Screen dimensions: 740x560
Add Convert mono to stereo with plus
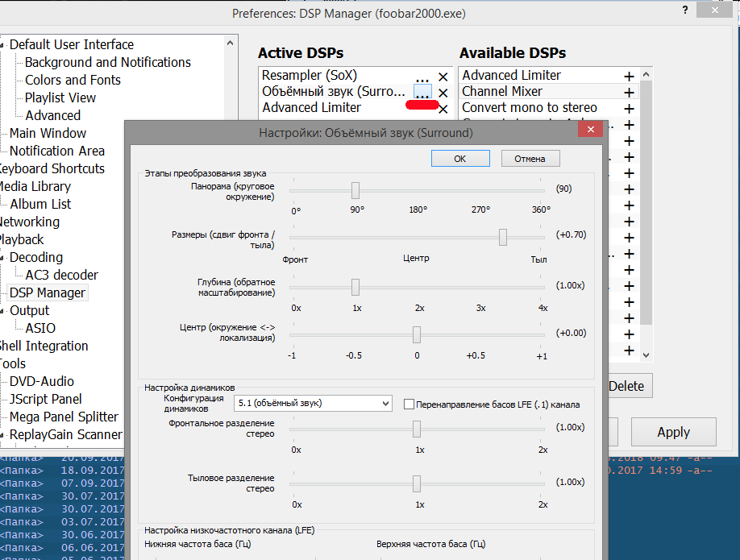tap(629, 108)
